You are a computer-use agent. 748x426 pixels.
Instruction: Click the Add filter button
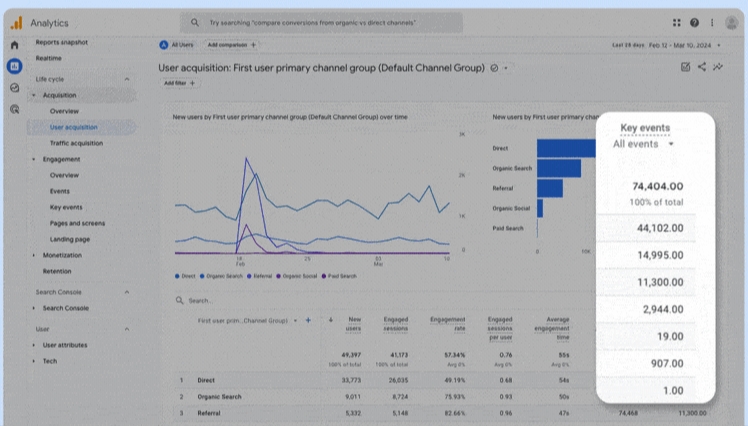point(179,83)
